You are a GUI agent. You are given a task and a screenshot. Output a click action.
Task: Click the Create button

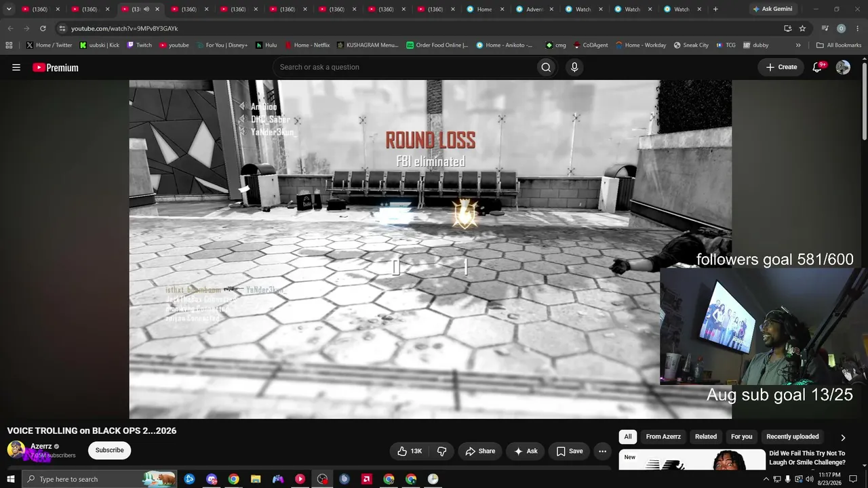coord(781,67)
